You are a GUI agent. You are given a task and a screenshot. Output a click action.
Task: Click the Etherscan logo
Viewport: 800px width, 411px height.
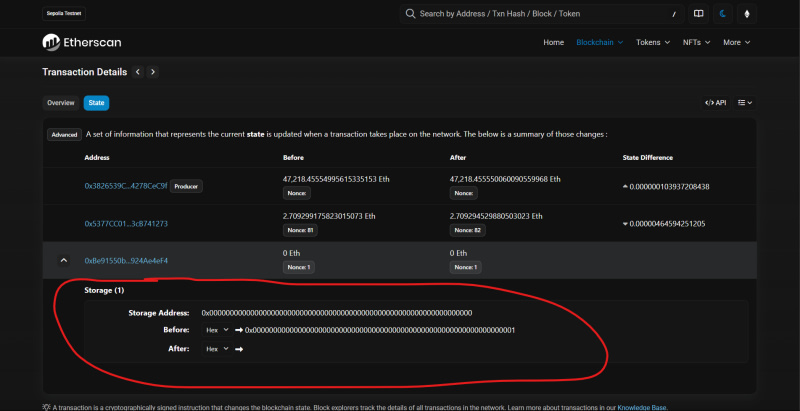click(82, 42)
